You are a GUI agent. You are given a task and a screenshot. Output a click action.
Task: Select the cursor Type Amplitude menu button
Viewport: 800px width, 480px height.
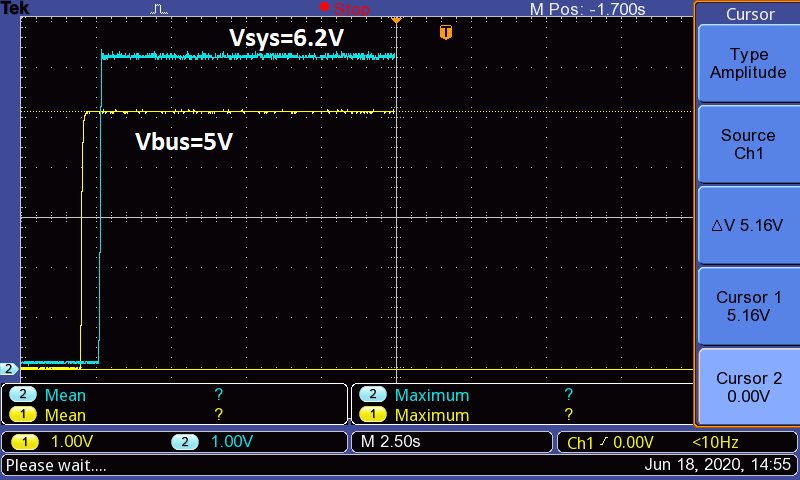click(748, 64)
